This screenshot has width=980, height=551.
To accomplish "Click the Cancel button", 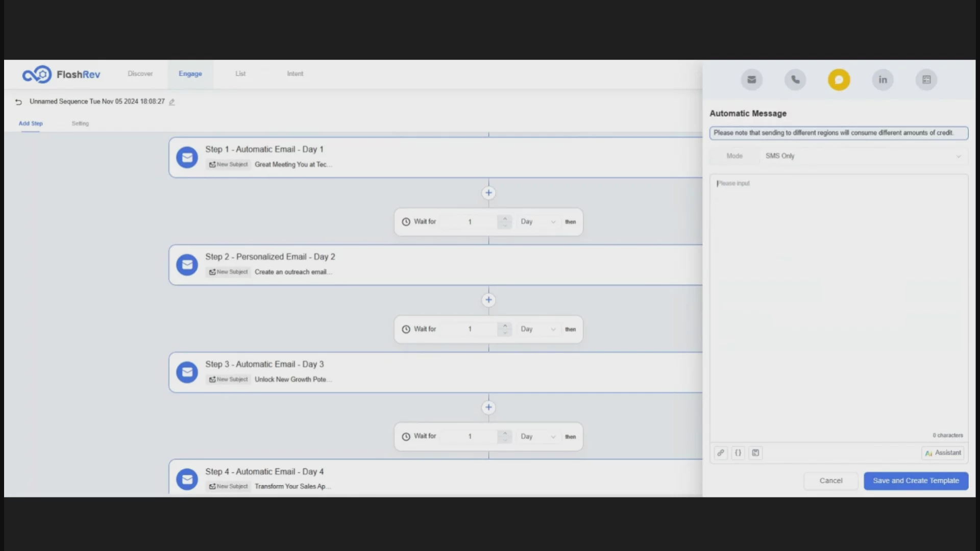I will 830,481.
